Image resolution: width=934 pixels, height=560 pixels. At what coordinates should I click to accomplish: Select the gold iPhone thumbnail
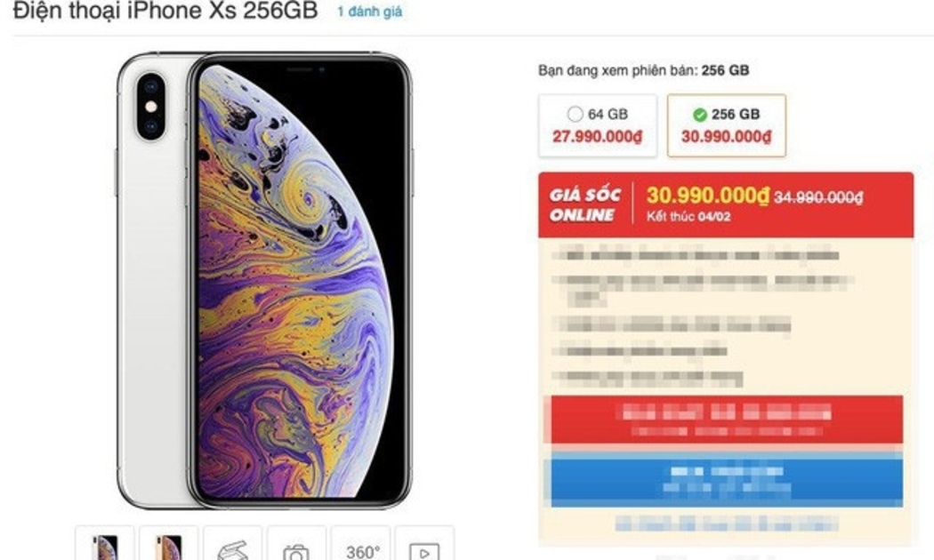(x=169, y=544)
